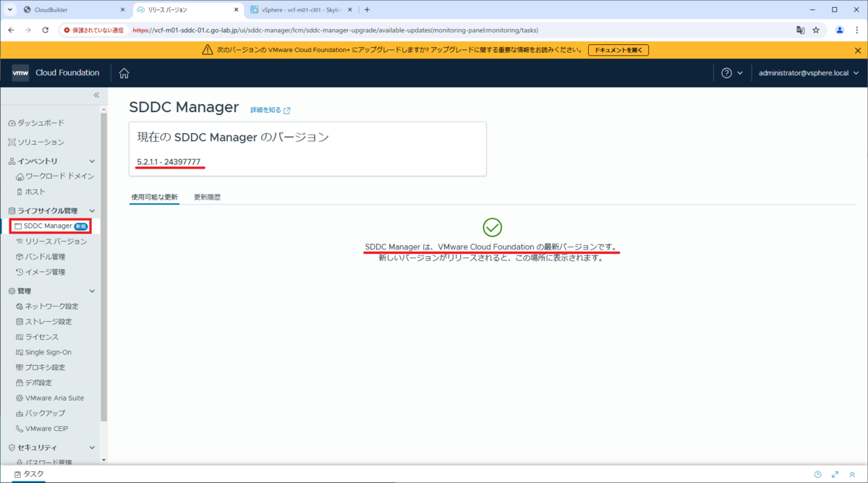Expand tasks panel with double-up chevron
The height and width of the screenshot is (483, 868).
click(852, 474)
